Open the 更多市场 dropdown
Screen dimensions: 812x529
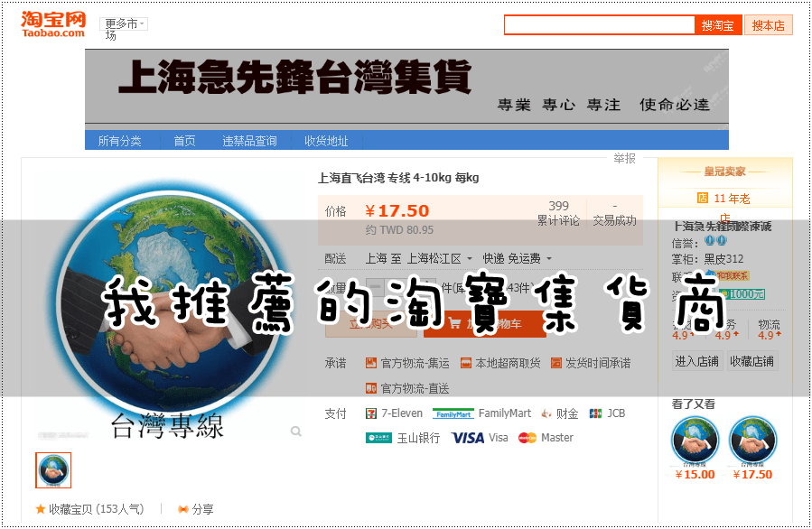(x=122, y=23)
